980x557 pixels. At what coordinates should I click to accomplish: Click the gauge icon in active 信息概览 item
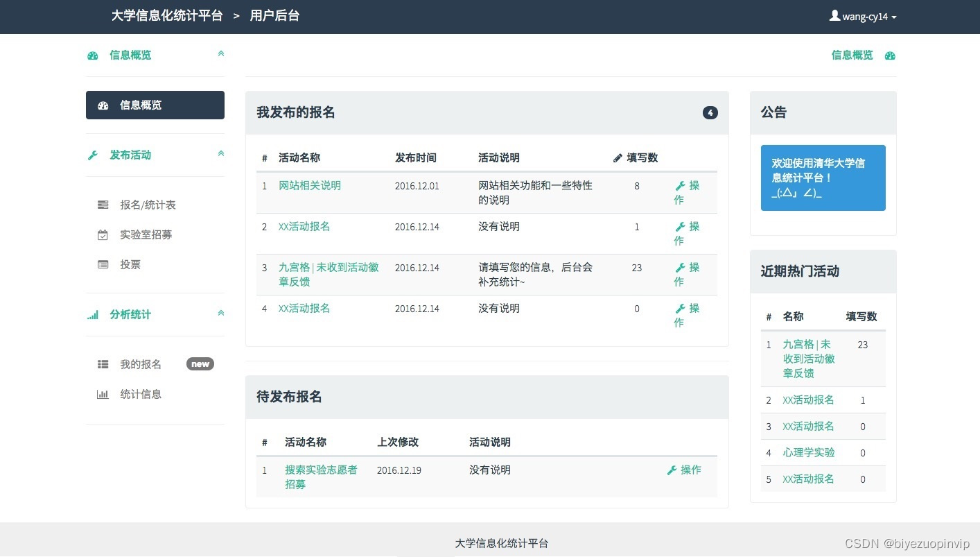tap(103, 105)
